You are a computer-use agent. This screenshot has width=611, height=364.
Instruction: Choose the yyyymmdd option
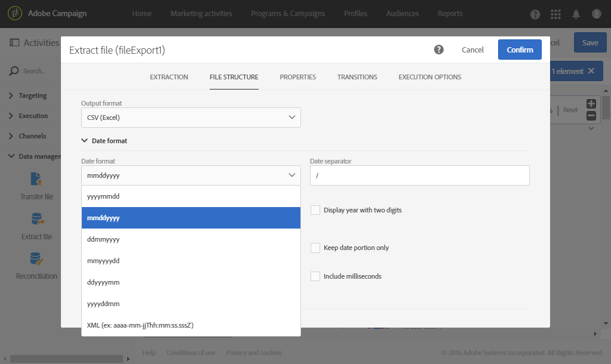click(191, 196)
